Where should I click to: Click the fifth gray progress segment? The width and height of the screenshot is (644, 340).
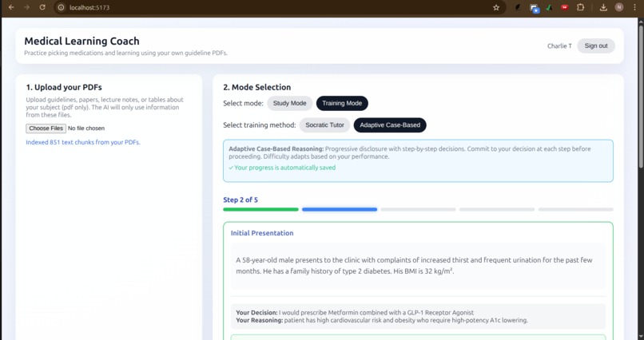pos(576,210)
